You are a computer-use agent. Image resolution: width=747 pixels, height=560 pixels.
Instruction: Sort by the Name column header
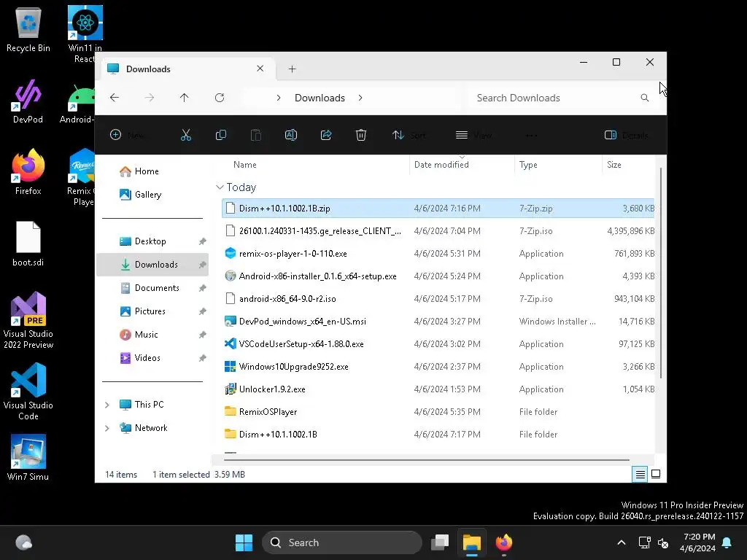click(245, 165)
